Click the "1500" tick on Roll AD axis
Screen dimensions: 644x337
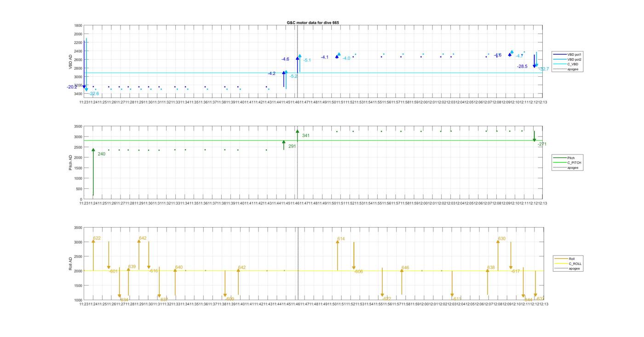click(x=77, y=286)
